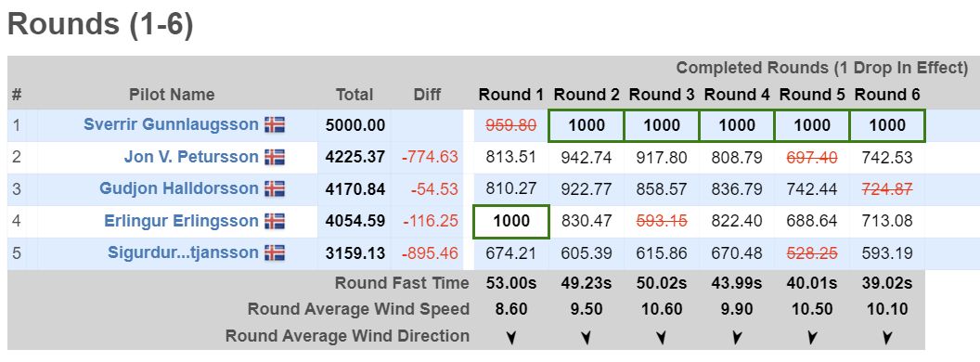Click Round 1 wind direction arrow
The width and height of the screenshot is (980, 362).
[511, 338]
